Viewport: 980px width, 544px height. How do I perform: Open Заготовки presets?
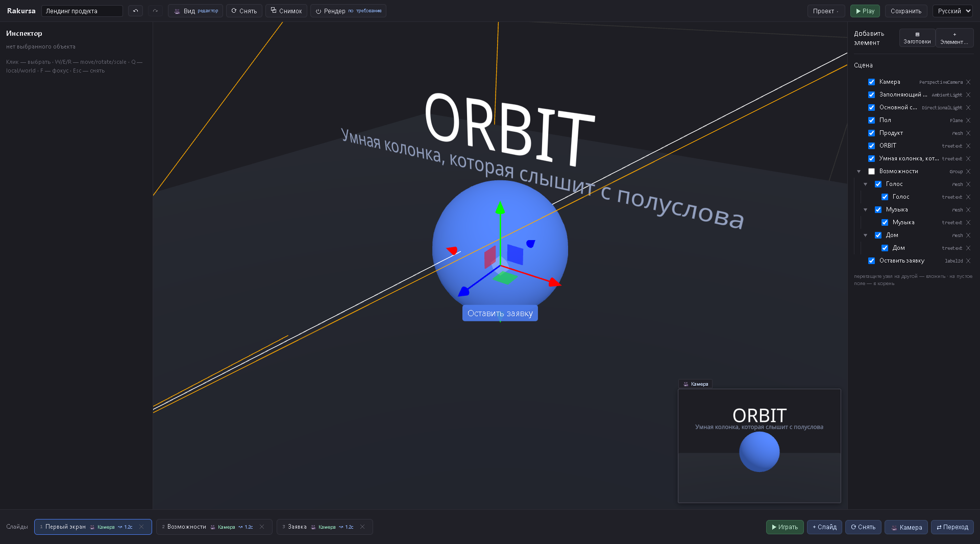917,38
